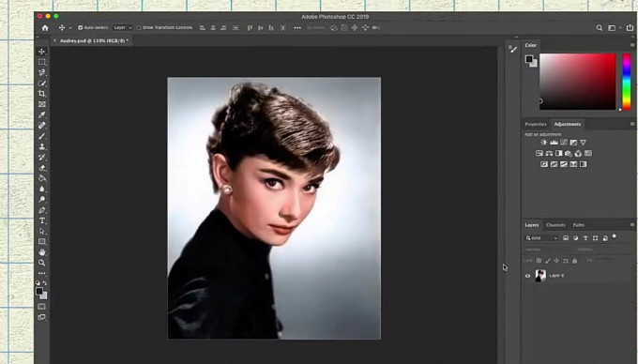Open the align options three-dots menu
638x364 pixels.
(297, 27)
